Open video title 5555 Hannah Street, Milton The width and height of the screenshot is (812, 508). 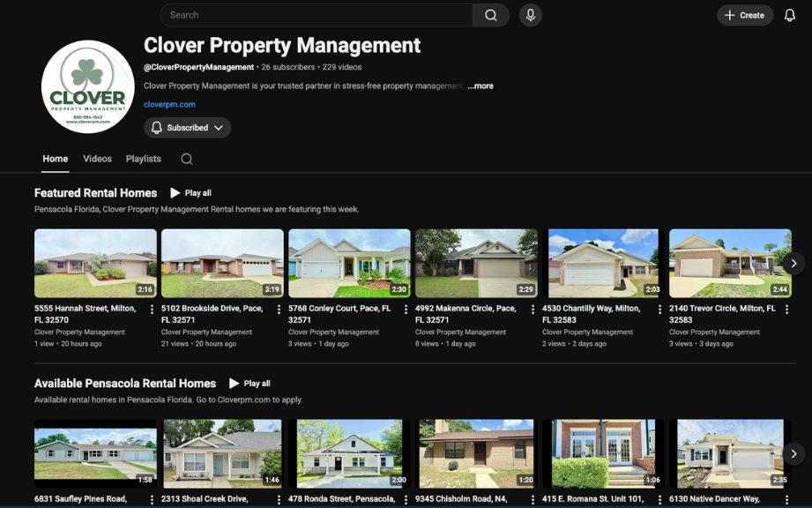pyautogui.click(x=85, y=314)
